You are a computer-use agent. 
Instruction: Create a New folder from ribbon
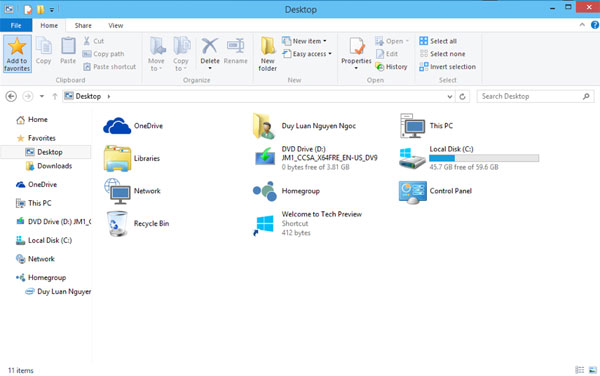click(x=267, y=54)
